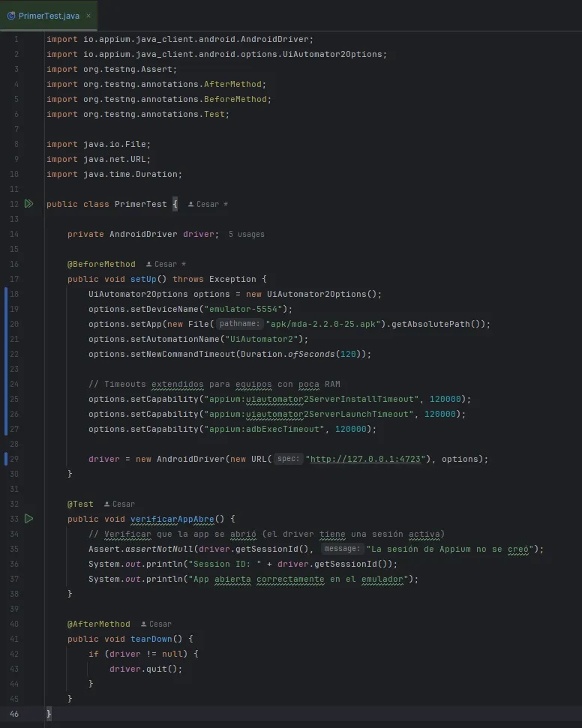
Task: Click the Timeouts extendidos comment line
Action: click(214, 385)
